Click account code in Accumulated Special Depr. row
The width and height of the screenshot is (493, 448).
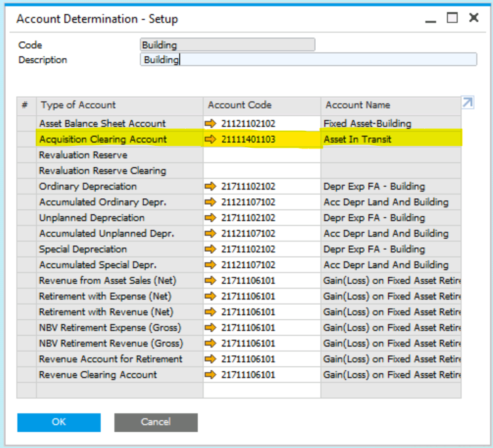[248, 265]
